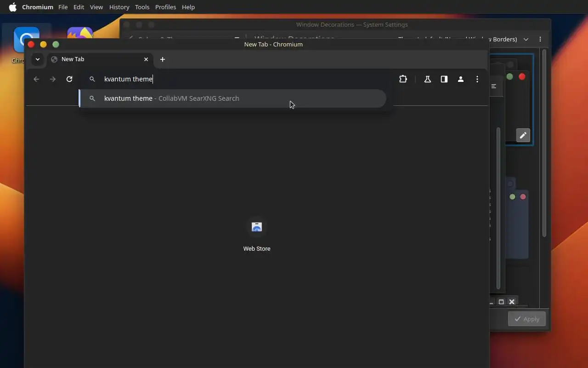Click the Apple logo menu
588x368 pixels.
click(13, 7)
